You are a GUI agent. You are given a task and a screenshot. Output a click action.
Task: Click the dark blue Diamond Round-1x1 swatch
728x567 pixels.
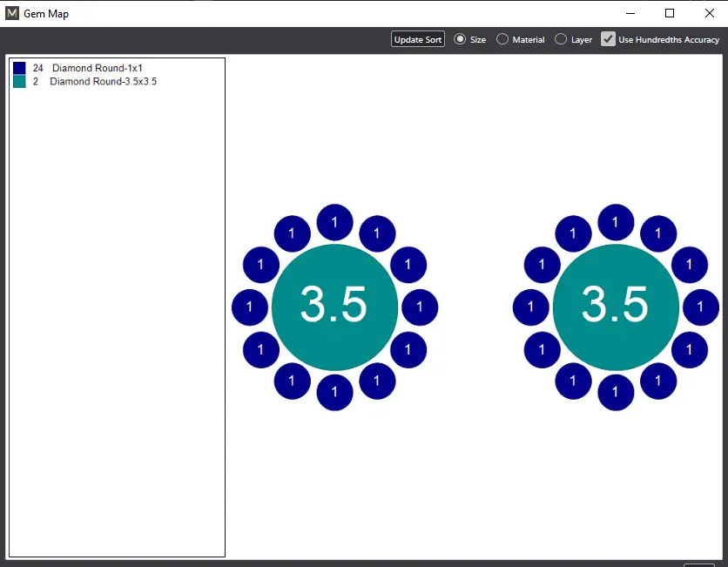coord(19,68)
